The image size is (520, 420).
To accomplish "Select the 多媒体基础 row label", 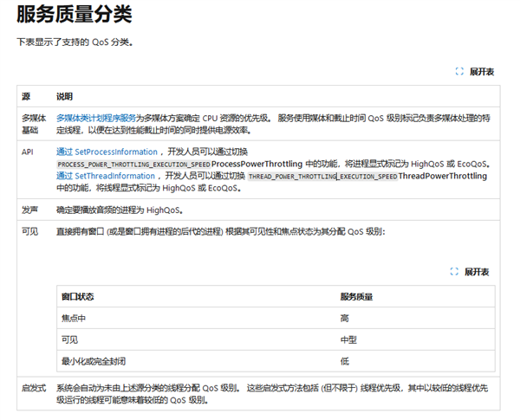I will pos(35,123).
